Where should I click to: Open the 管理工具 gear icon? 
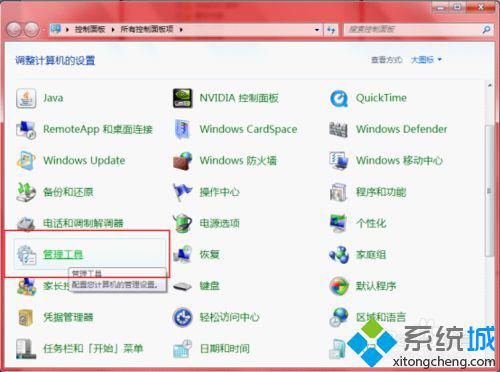26,255
